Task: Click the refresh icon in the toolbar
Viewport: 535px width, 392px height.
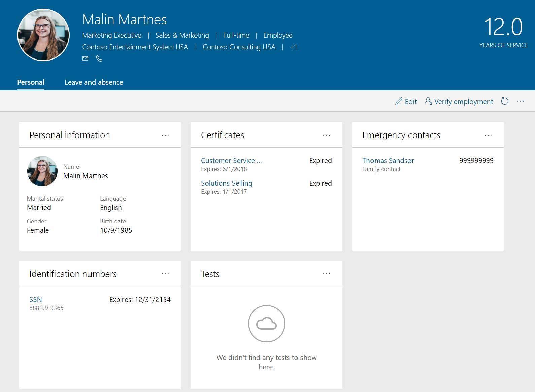Action: click(504, 101)
